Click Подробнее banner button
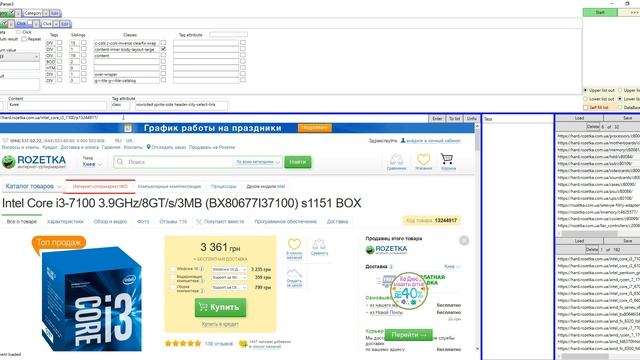Screen dimensions: 640x360 pyautogui.click(x=314, y=128)
